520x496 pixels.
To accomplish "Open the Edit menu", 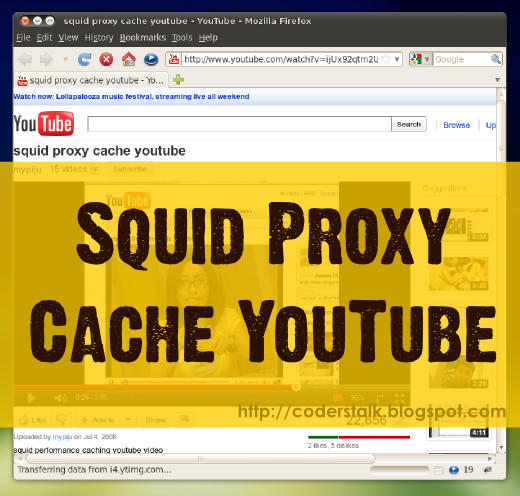I will (44, 38).
